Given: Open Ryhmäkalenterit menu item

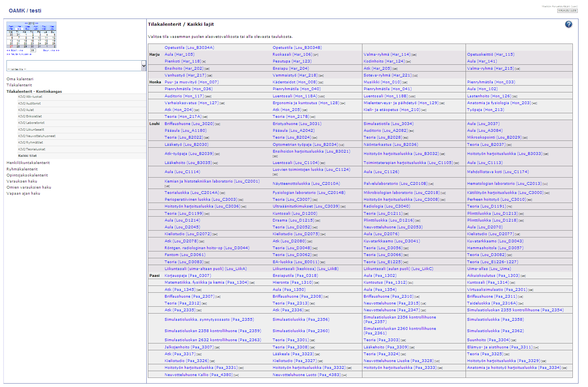Looking at the screenshot, I should pyautogui.click(x=22, y=169).
